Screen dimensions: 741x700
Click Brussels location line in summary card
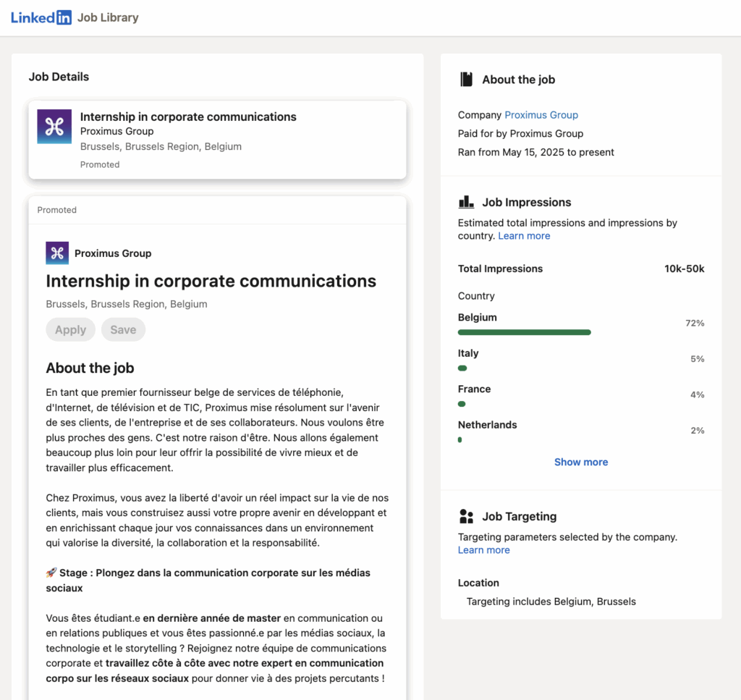point(161,146)
